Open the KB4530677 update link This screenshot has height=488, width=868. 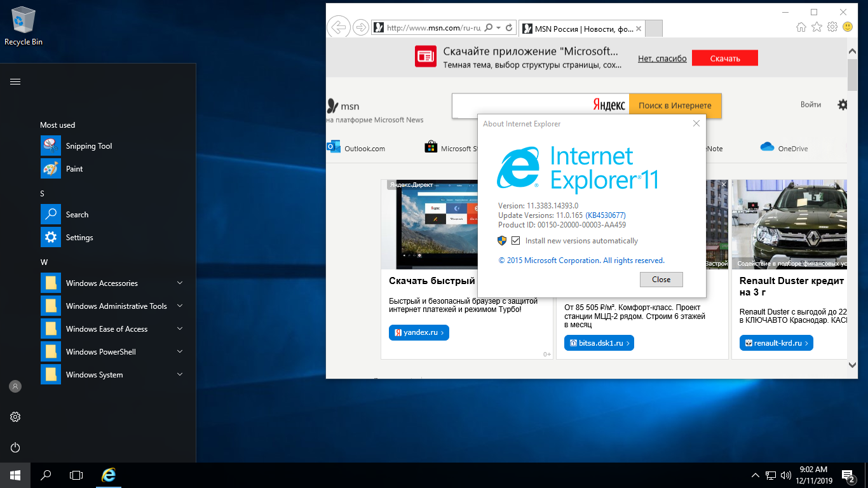606,215
